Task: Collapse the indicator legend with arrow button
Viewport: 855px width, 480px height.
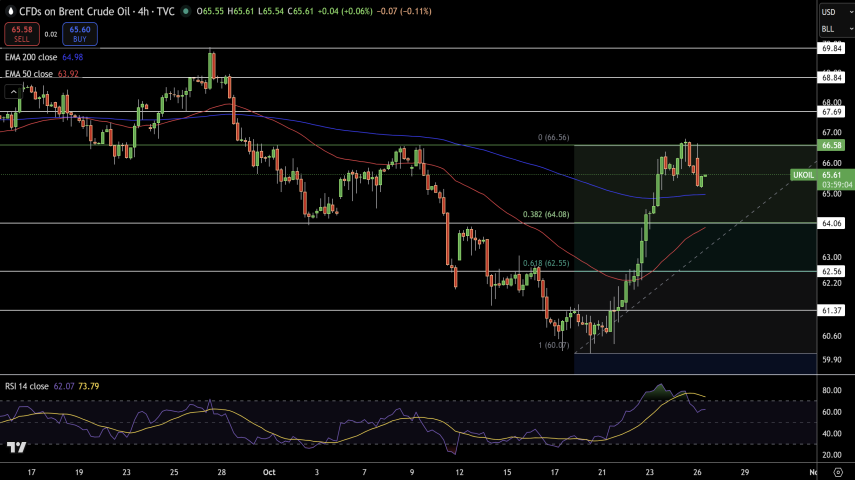Action: (14, 91)
